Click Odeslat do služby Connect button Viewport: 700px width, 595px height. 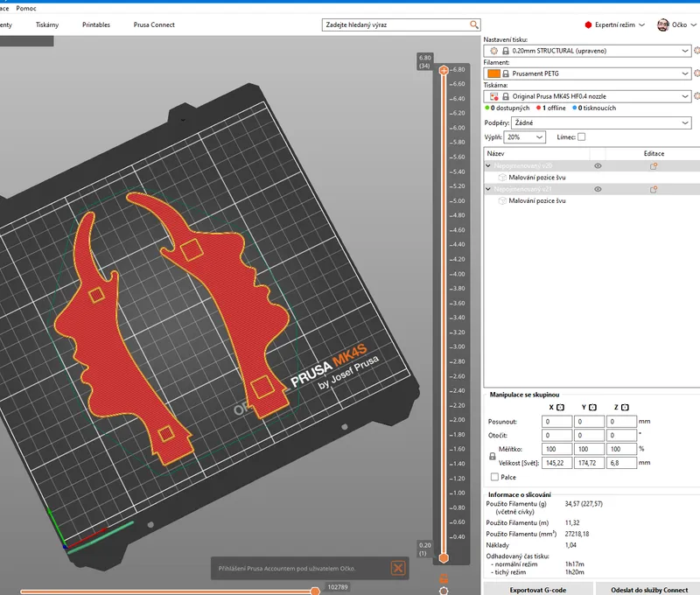pos(649,589)
